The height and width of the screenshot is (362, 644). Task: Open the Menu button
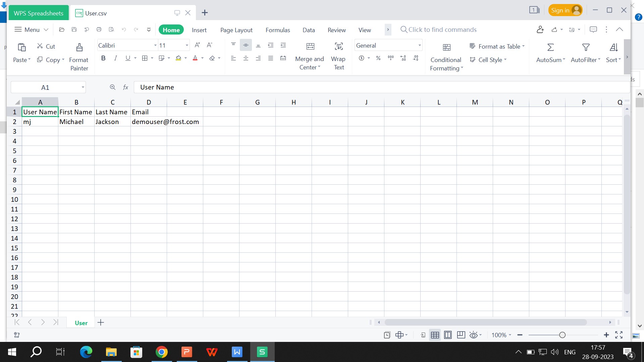pyautogui.click(x=32, y=29)
